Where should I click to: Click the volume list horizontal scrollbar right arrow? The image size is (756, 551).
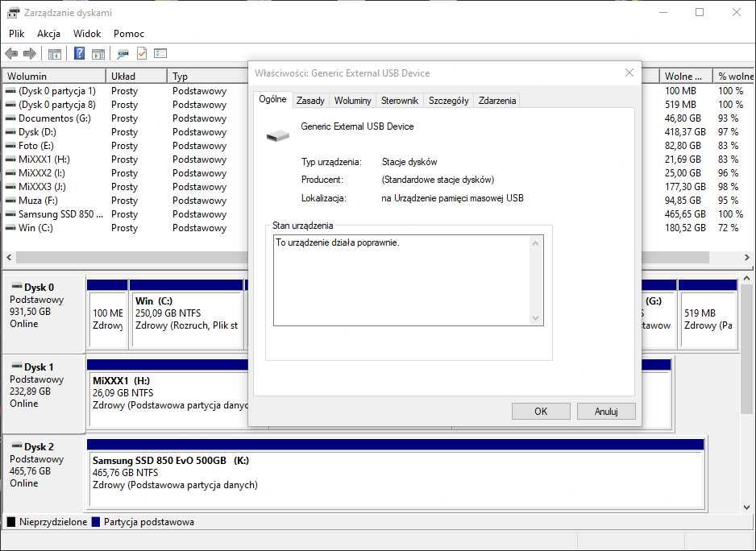747,258
